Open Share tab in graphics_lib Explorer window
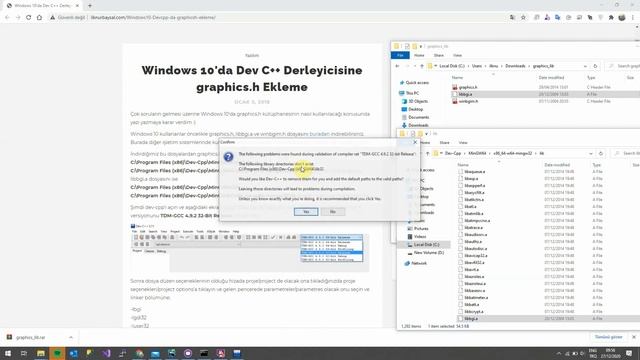The height and width of the screenshot is (360, 640). coord(439,55)
